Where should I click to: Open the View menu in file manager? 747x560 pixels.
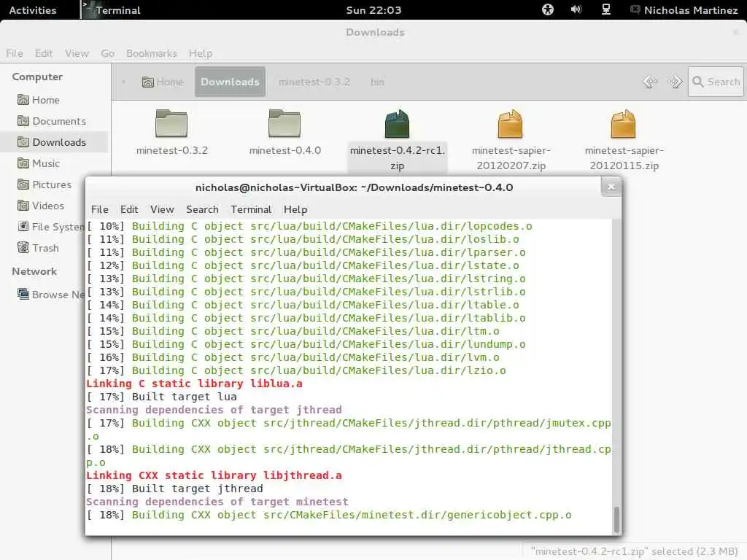77,53
